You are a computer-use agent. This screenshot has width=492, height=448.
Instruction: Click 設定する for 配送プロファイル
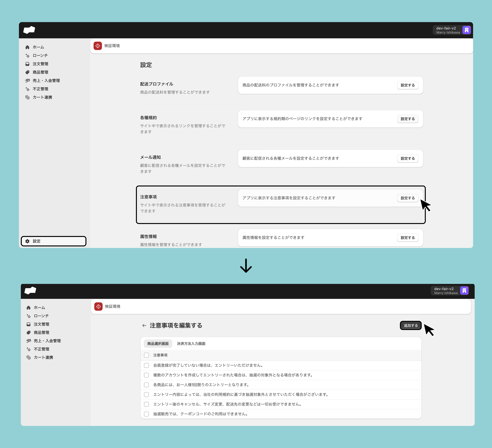coord(408,85)
